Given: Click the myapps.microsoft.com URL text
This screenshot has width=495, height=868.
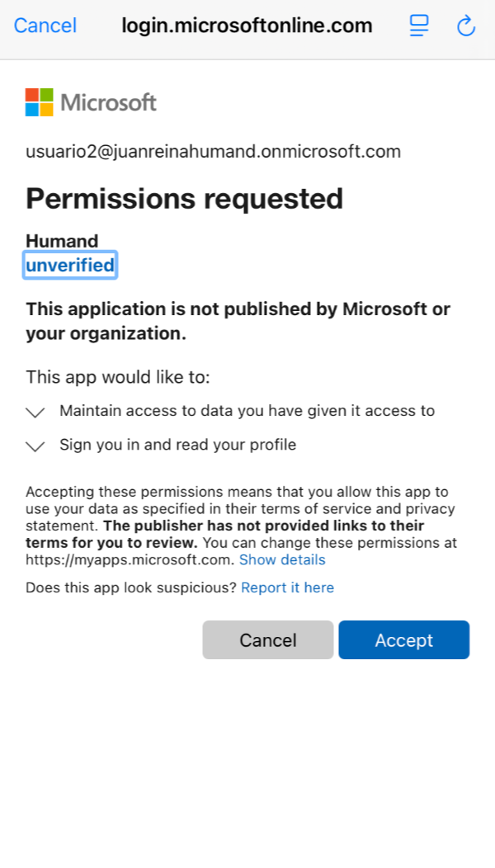Looking at the screenshot, I should pos(130,560).
